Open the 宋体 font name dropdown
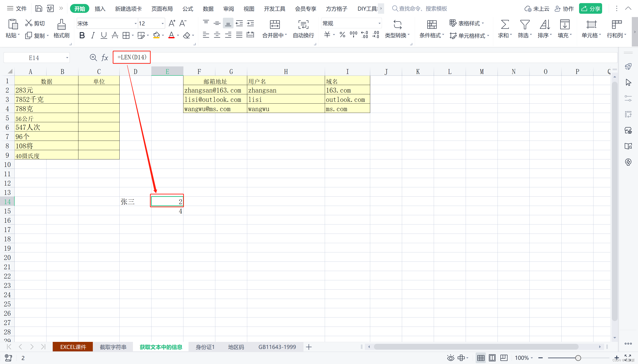638x364 pixels. (x=135, y=23)
